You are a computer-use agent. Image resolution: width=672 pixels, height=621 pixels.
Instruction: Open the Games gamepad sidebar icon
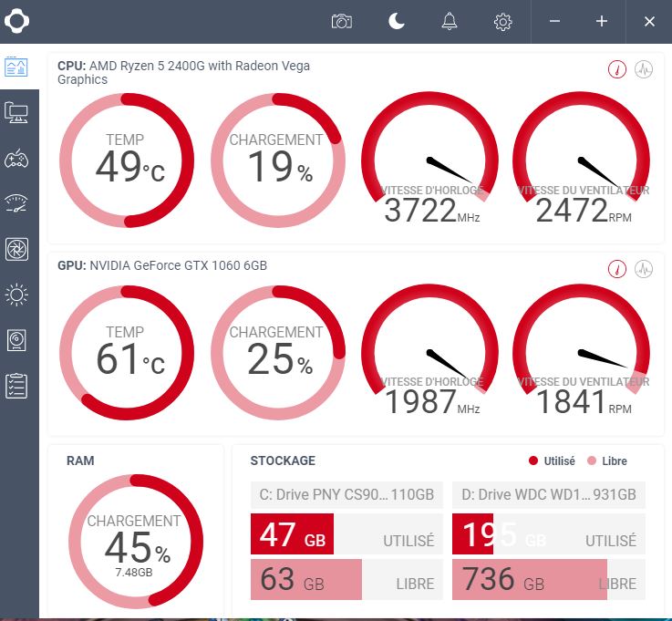tap(16, 158)
